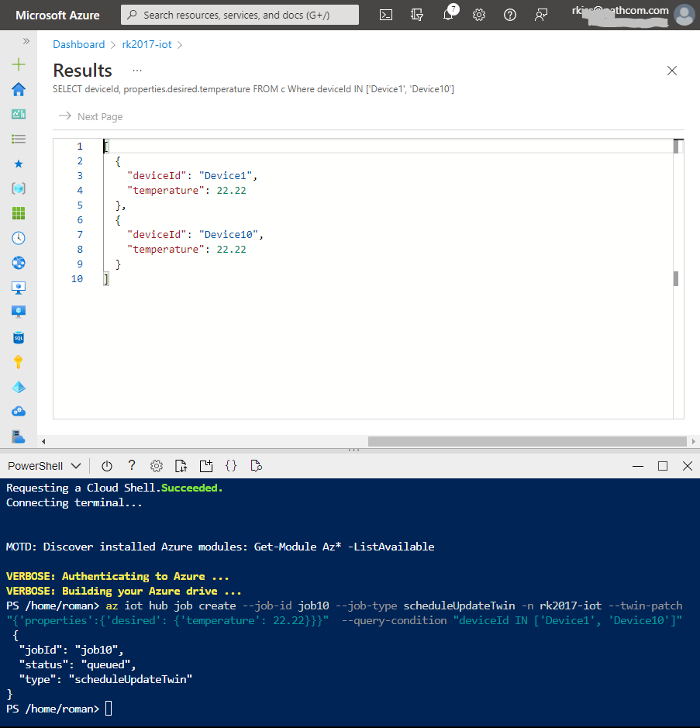Expand the left sidebar menu

26,41
